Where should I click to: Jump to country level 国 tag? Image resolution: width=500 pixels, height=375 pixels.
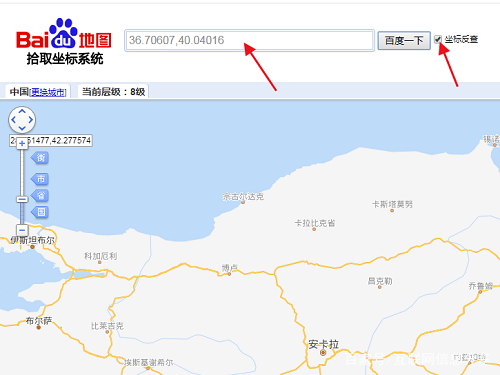(x=40, y=212)
